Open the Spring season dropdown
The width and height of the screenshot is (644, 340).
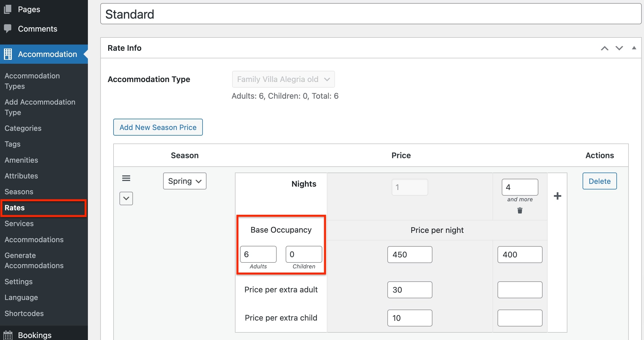185,181
